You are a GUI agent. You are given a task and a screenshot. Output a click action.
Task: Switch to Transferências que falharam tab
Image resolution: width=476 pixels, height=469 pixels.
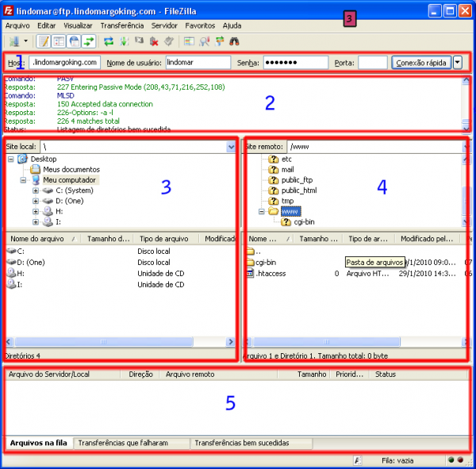[131, 443]
